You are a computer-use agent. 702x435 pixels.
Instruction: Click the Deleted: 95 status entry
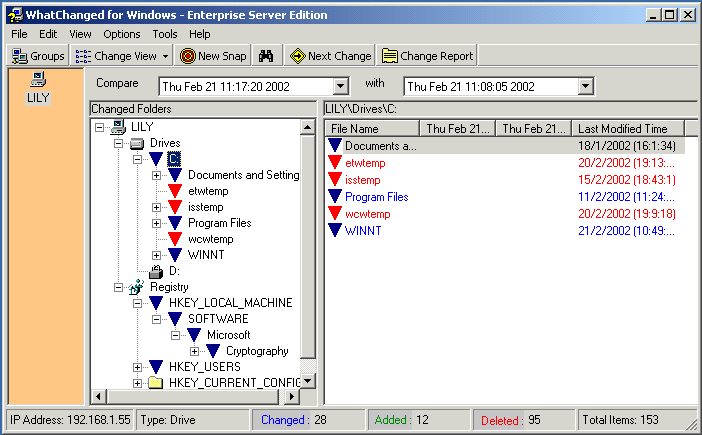(523, 420)
